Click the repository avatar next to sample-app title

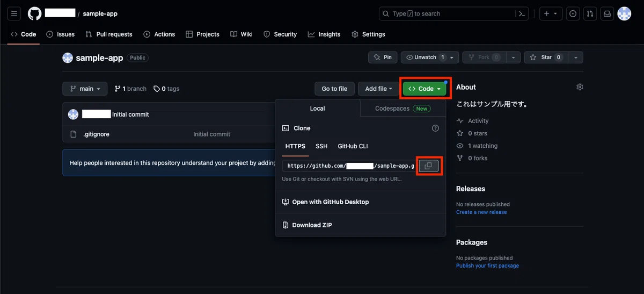click(68, 58)
